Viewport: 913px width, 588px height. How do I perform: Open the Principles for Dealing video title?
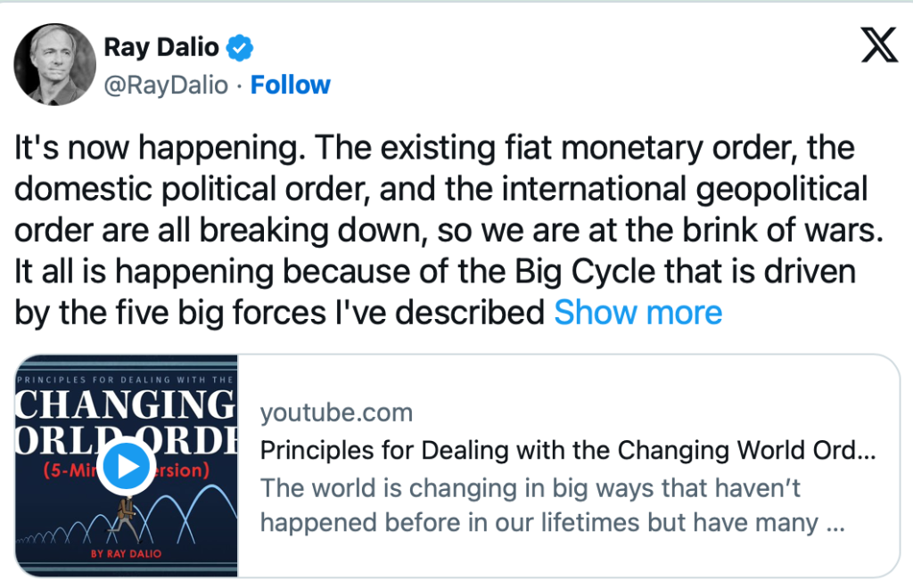click(x=567, y=451)
